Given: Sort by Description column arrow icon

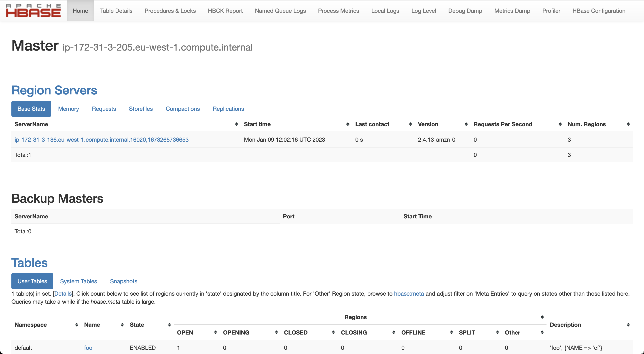Looking at the screenshot, I should [628, 325].
